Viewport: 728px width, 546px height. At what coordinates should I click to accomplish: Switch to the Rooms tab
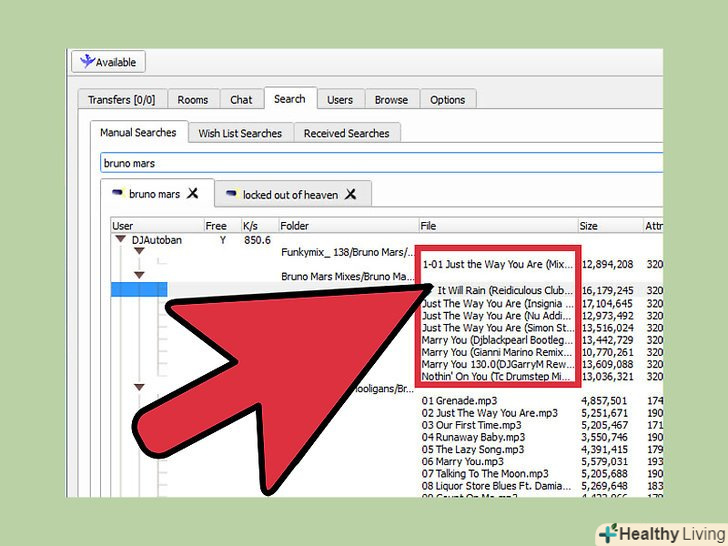point(193,100)
